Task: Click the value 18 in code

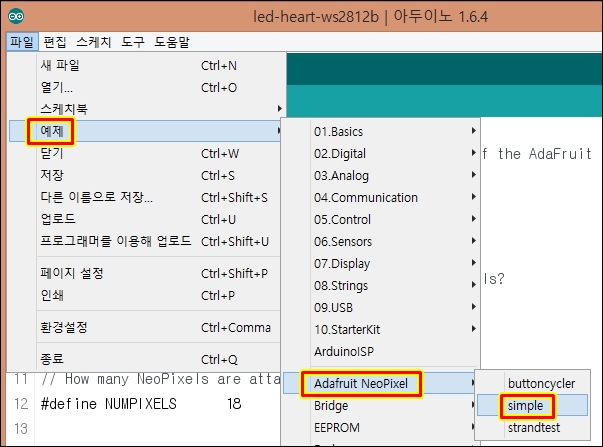Action: coord(234,404)
